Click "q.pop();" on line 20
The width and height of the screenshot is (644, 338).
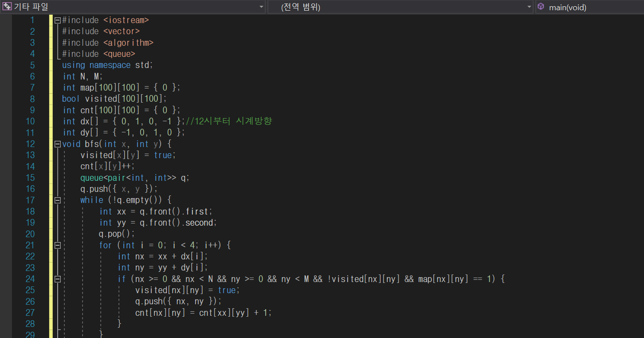[x=117, y=234]
